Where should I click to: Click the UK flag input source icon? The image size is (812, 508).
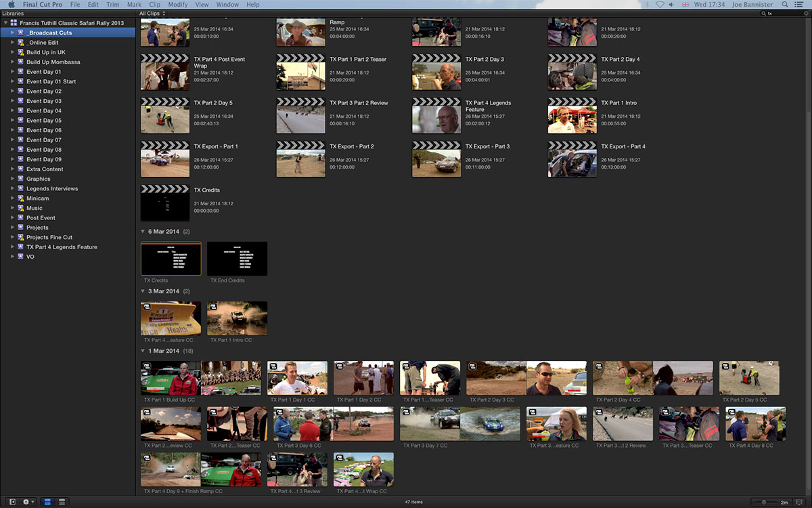point(685,4)
